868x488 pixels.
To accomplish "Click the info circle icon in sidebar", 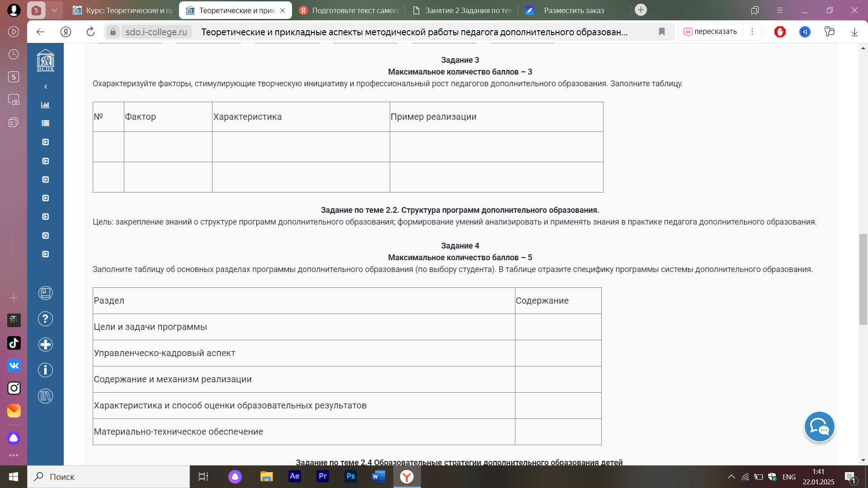I will pyautogui.click(x=45, y=371).
